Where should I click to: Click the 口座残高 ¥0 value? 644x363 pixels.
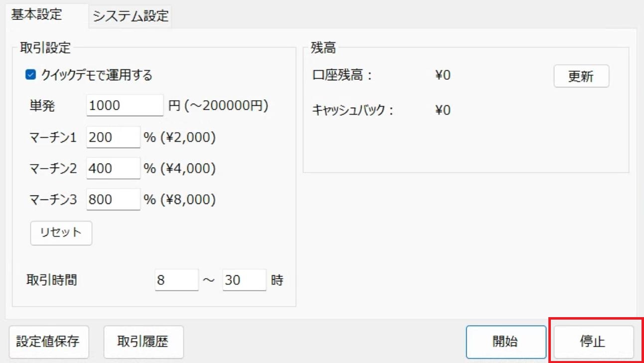pos(443,75)
